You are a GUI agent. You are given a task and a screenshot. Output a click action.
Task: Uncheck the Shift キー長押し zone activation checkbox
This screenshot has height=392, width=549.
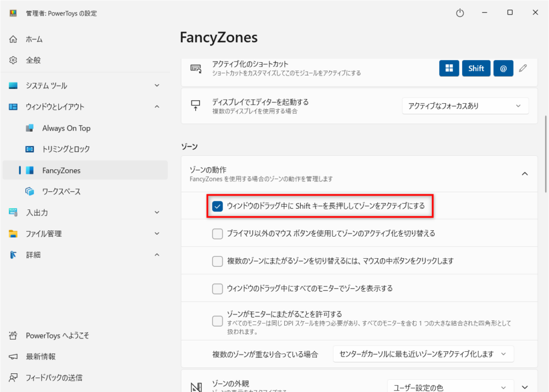coord(218,206)
